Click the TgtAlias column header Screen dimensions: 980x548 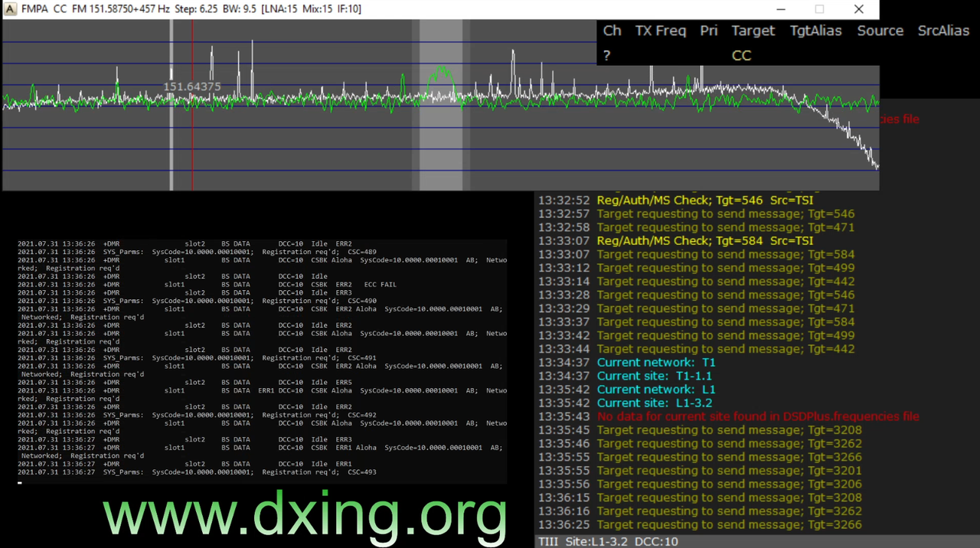click(x=815, y=31)
